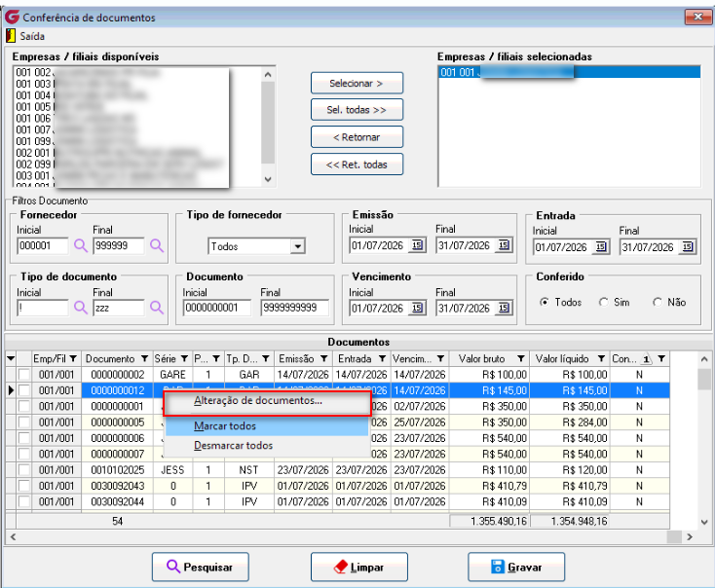Viewport: 715px width, 588px height.
Task: Open the grid menu arrow at the header's left corner
Action: click(11, 358)
